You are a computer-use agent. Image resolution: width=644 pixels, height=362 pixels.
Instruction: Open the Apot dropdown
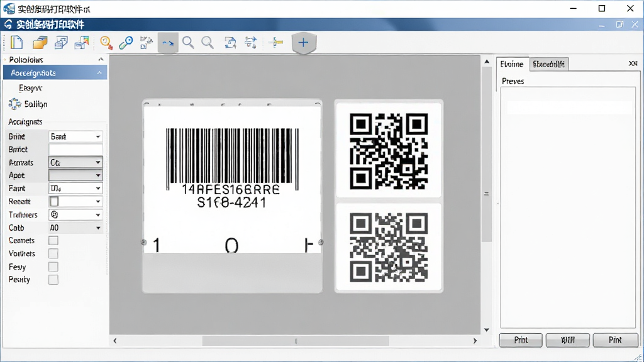coord(75,175)
